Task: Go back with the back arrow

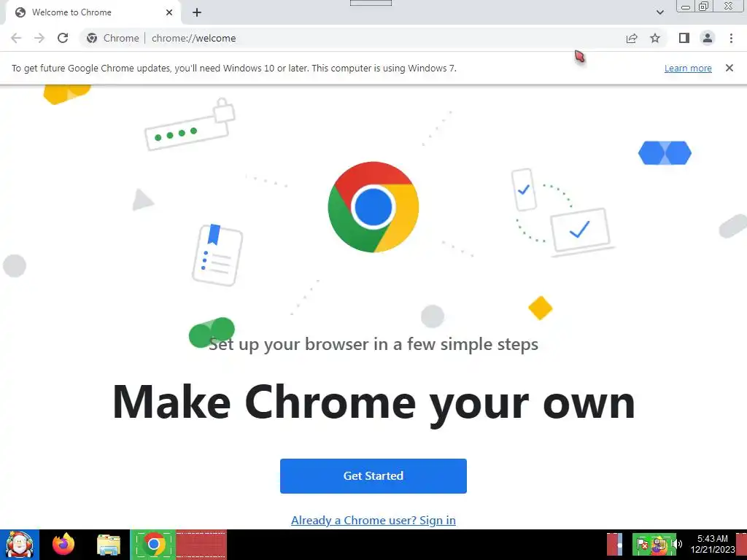Action: [16, 38]
